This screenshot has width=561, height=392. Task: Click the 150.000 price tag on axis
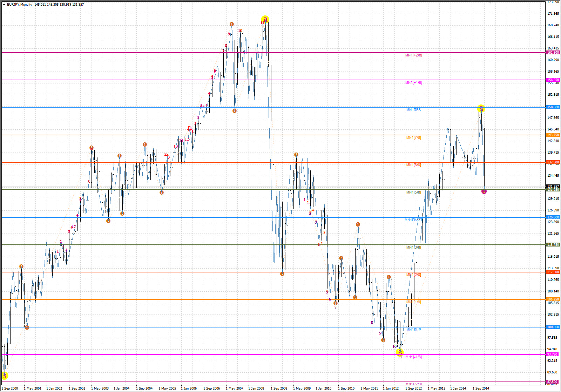pos(553,107)
